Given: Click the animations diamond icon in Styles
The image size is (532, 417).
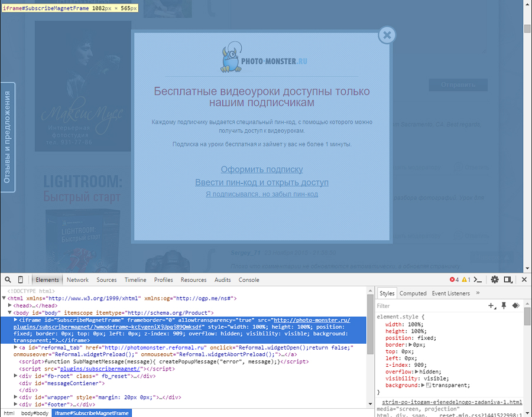Looking at the screenshot, I should coord(515,306).
